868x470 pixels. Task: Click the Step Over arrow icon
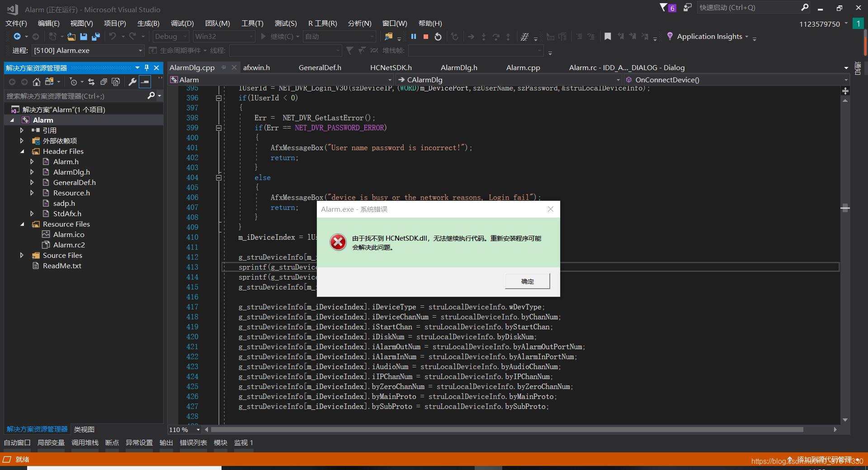click(496, 37)
